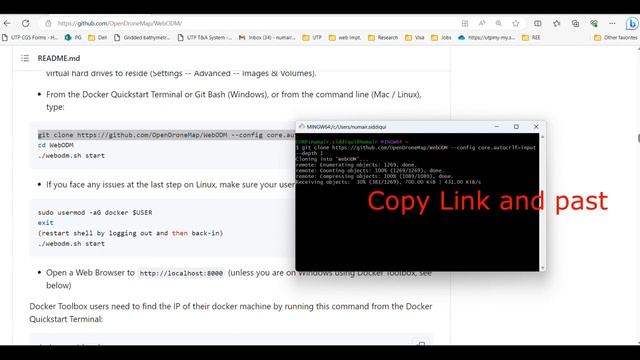Open the favorites list icon
Screen dimensions: 640x360
[x=557, y=23]
